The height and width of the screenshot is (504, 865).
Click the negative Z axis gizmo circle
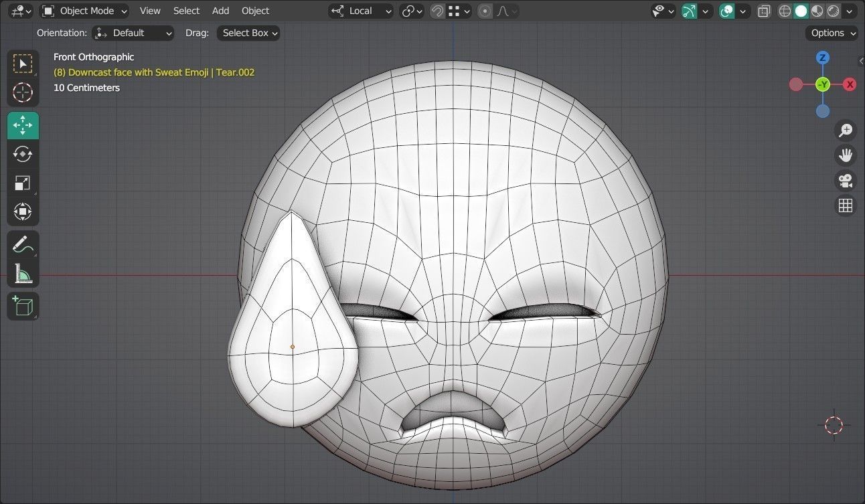coord(823,111)
